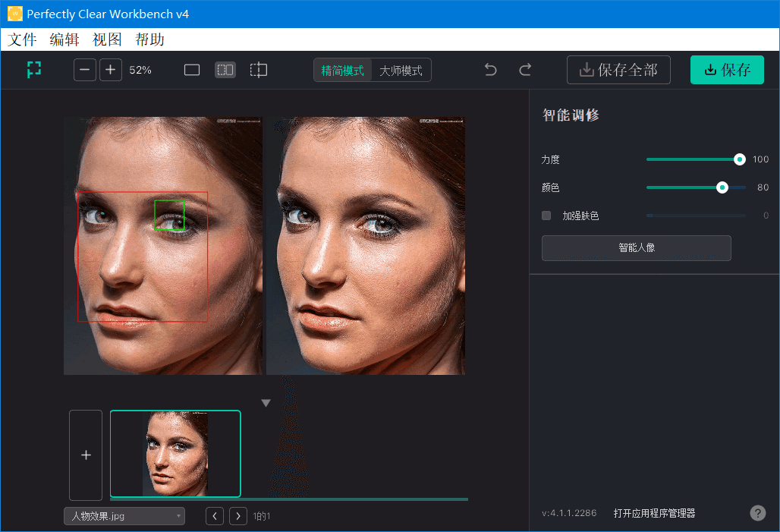Click the green 保存 button
Viewport: 780px width, 532px height.
tap(727, 69)
